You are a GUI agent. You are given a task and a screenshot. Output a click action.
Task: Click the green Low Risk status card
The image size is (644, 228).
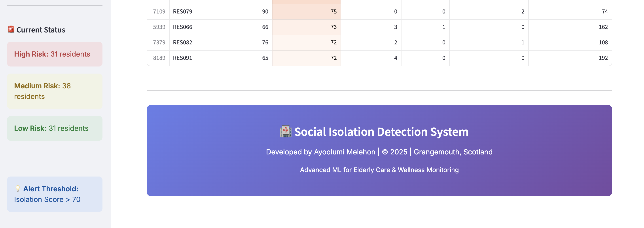55,128
